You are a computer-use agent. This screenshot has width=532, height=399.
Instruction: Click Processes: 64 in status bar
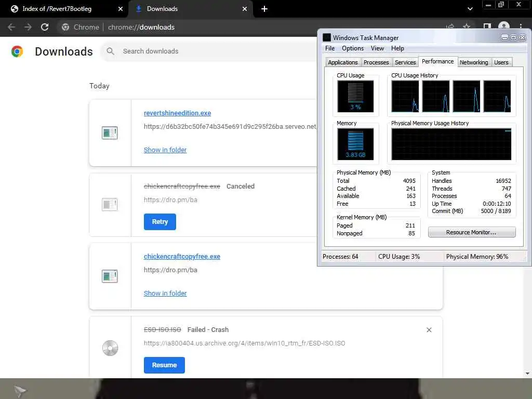pyautogui.click(x=340, y=257)
